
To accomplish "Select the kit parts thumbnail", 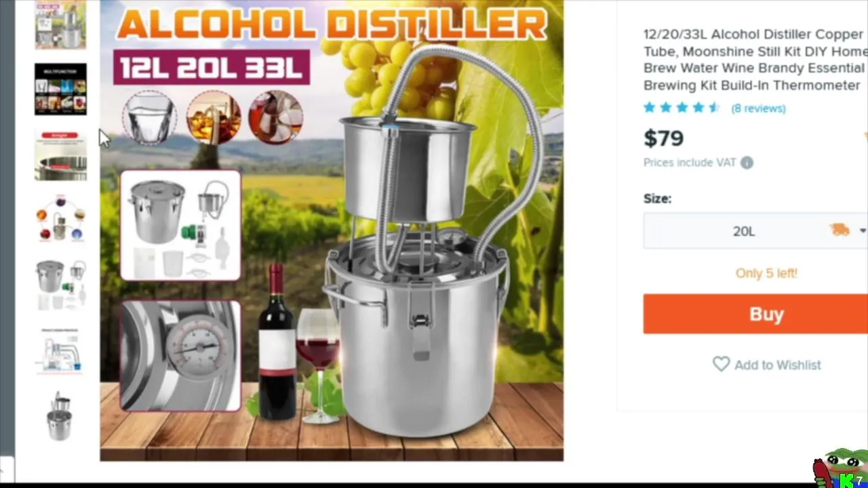I will click(x=60, y=285).
